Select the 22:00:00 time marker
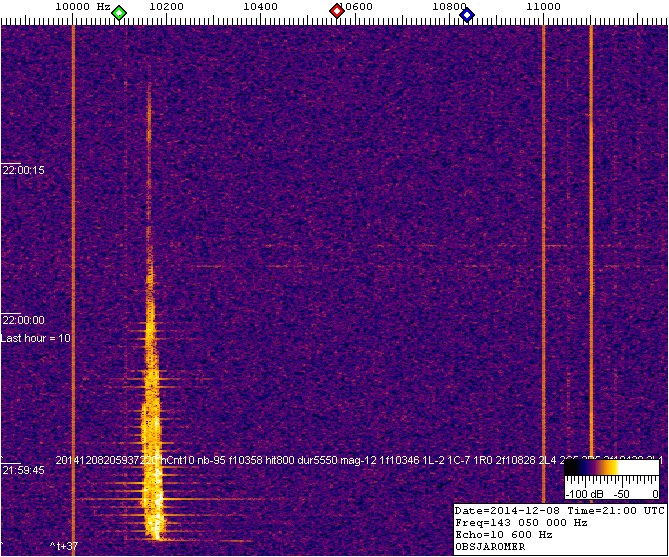 tap(23, 320)
